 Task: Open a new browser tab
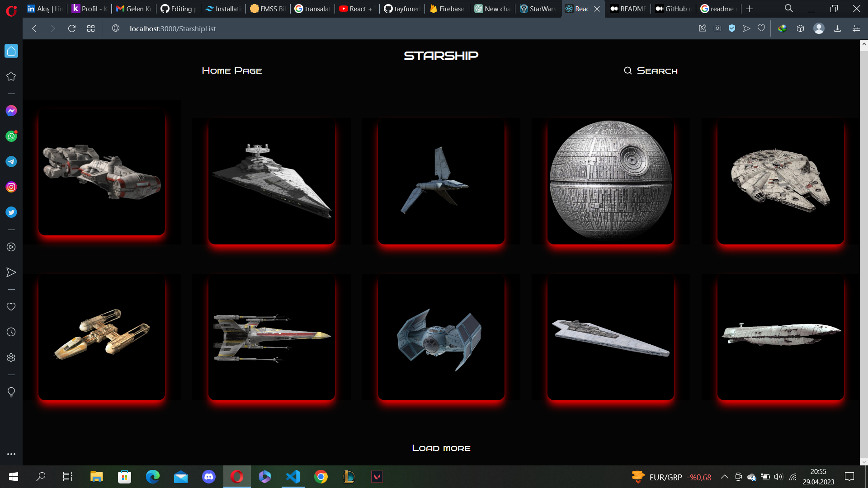click(750, 9)
